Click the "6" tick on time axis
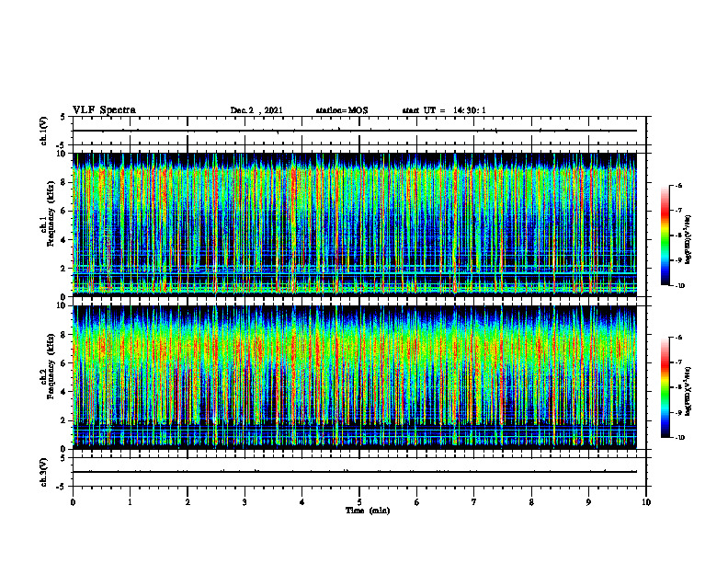 (417, 502)
